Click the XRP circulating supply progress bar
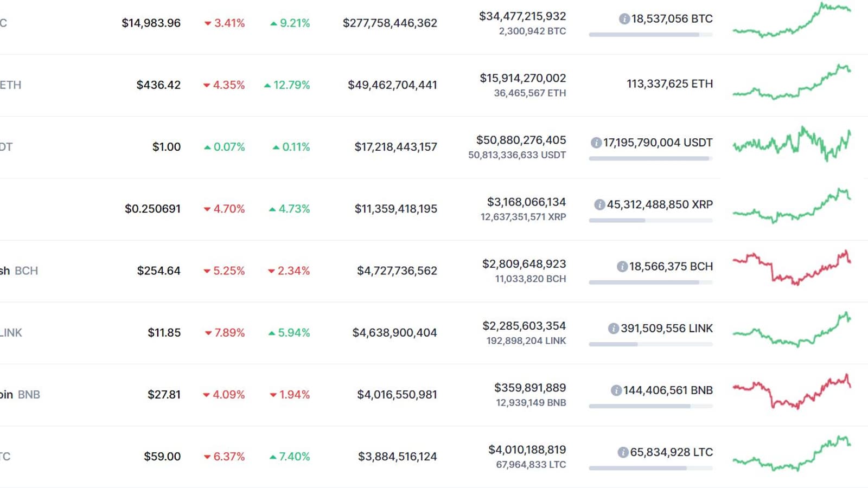Image resolution: width=868 pixels, height=488 pixels. pos(650,220)
